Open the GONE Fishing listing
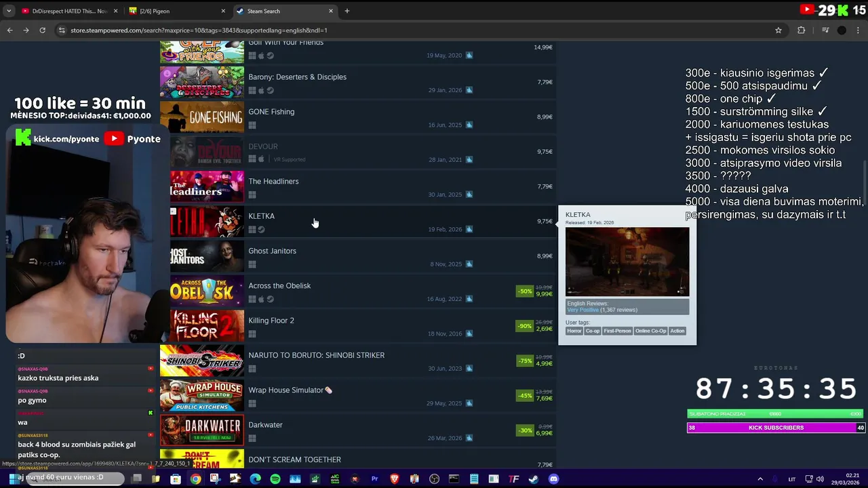The height and width of the screenshot is (488, 868). [357, 117]
